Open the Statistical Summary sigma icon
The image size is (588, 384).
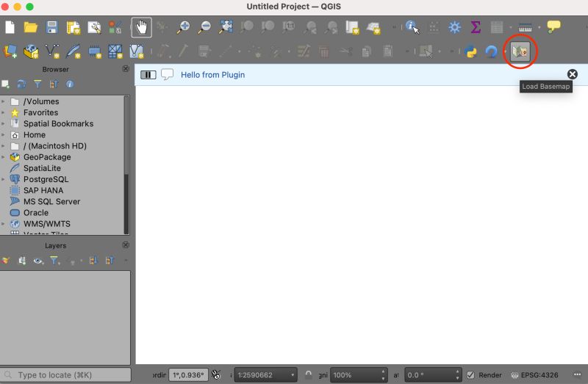click(476, 27)
